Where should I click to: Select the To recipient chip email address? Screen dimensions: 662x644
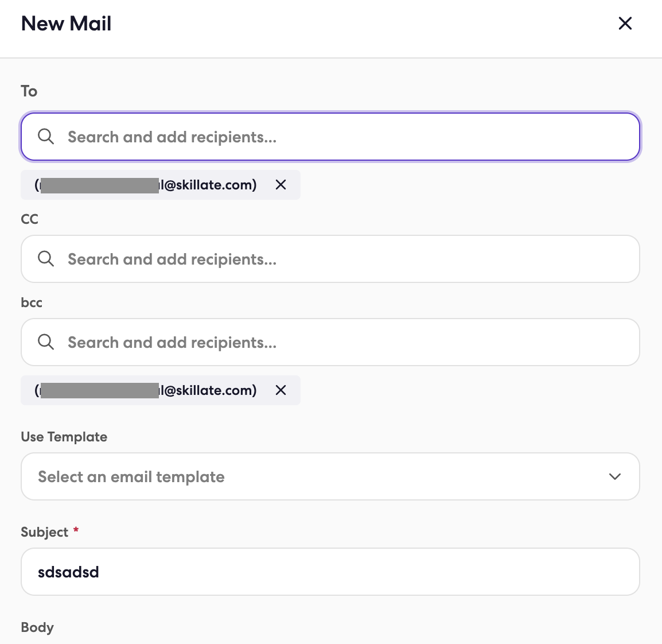coord(146,185)
